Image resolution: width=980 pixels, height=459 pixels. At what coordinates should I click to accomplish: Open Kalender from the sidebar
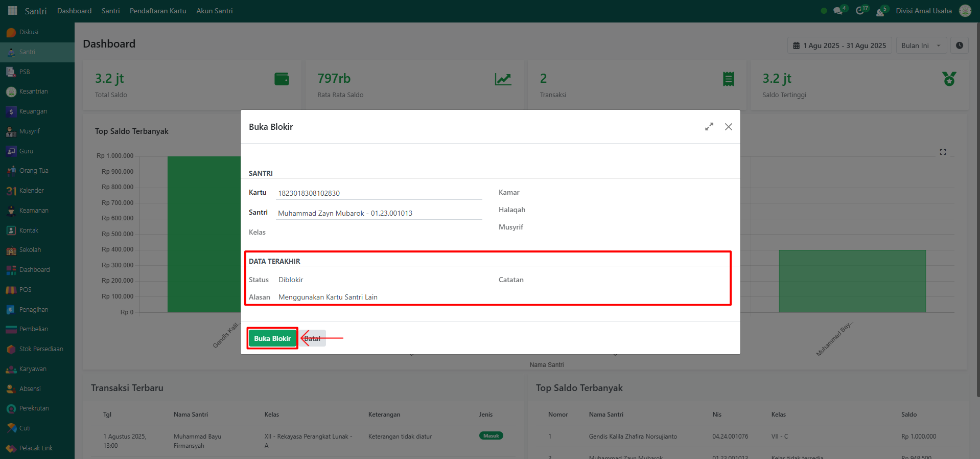[x=31, y=191]
